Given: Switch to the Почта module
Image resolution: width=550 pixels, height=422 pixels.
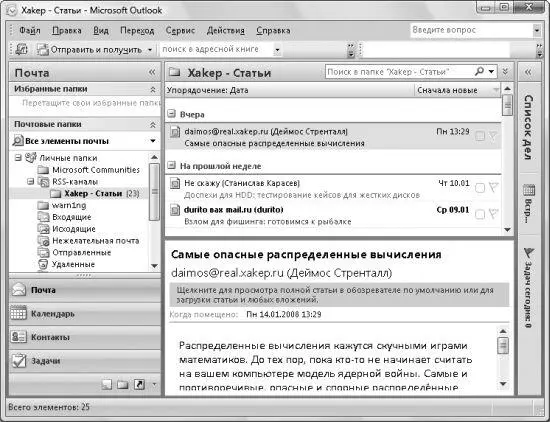Looking at the screenshot, I should (x=85, y=290).
